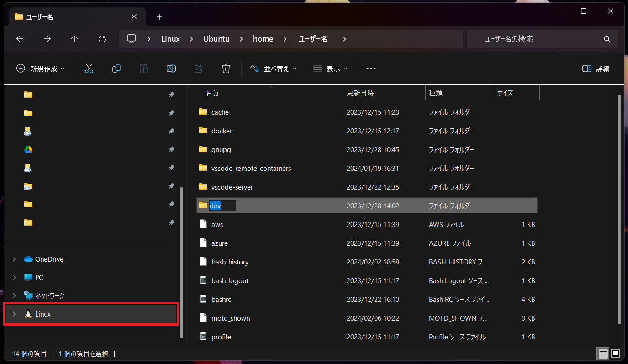Click the Refresh button
This screenshot has height=364, width=628.
click(102, 39)
